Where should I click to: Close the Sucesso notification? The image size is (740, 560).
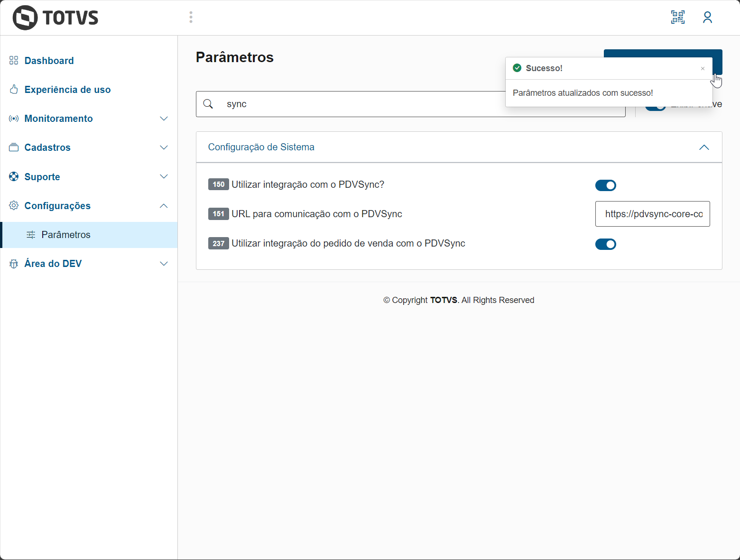[x=703, y=69]
